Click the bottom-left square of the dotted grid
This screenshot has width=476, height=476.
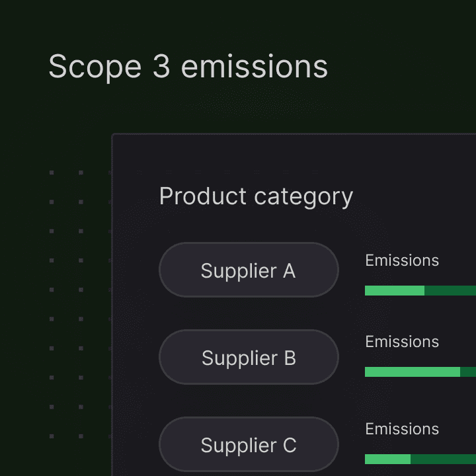pyautogui.click(x=52, y=436)
